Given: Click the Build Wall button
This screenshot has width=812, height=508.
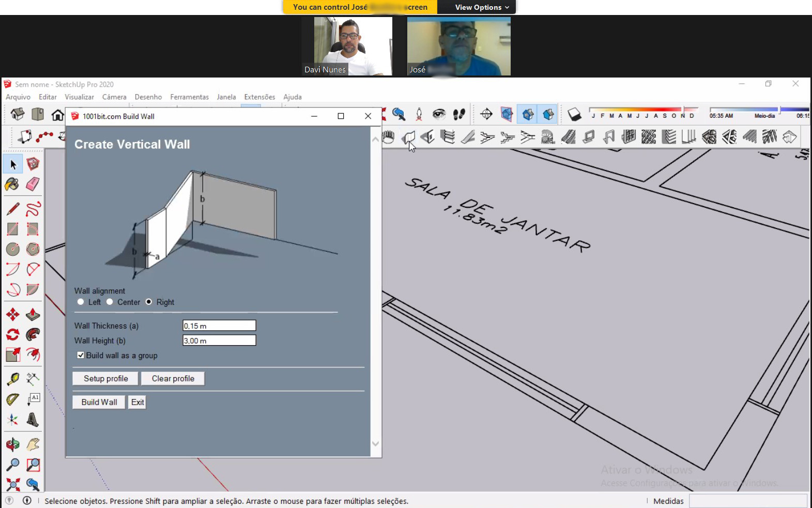Looking at the screenshot, I should (99, 402).
